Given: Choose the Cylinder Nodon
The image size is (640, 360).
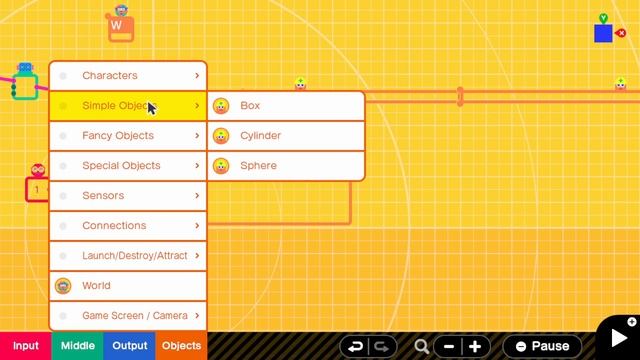Looking at the screenshot, I should [286, 136].
